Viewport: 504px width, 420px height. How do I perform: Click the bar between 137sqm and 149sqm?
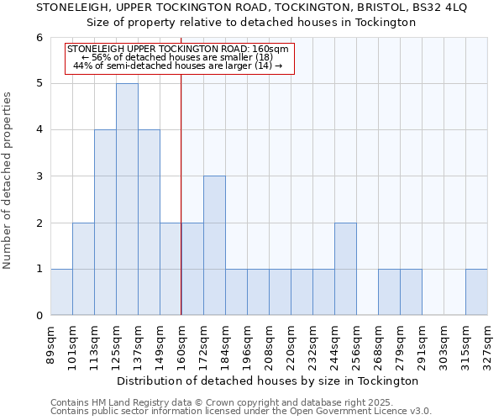[x=150, y=223]
